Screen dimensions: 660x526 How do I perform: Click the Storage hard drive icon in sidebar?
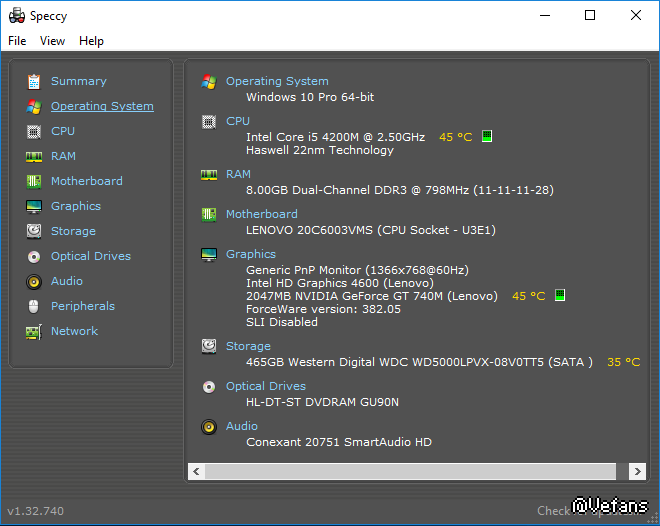tap(34, 231)
